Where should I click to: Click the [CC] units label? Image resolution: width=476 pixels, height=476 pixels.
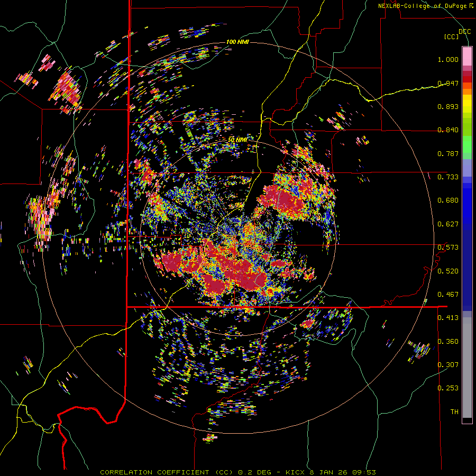pyautogui.click(x=452, y=36)
